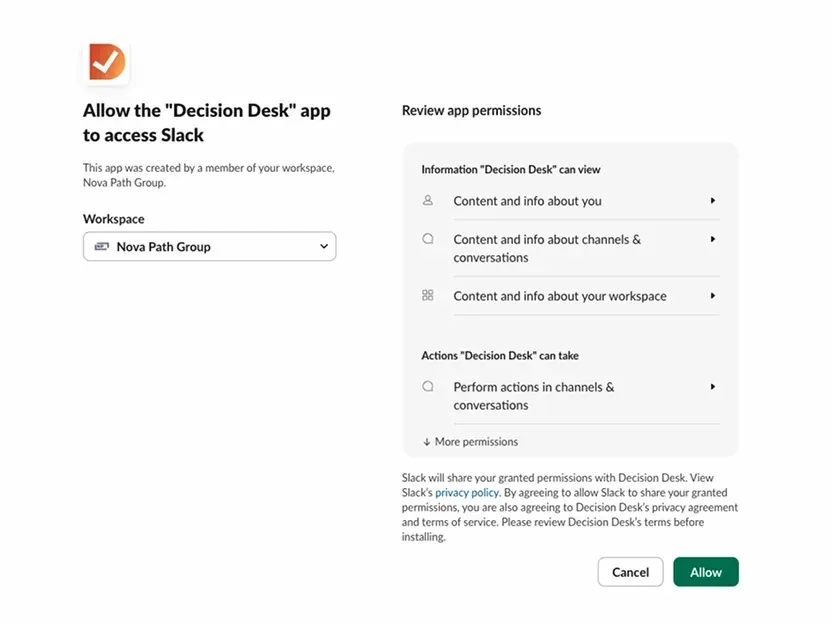
Task: Click the grid icon beside workspace info
Action: 428,296
